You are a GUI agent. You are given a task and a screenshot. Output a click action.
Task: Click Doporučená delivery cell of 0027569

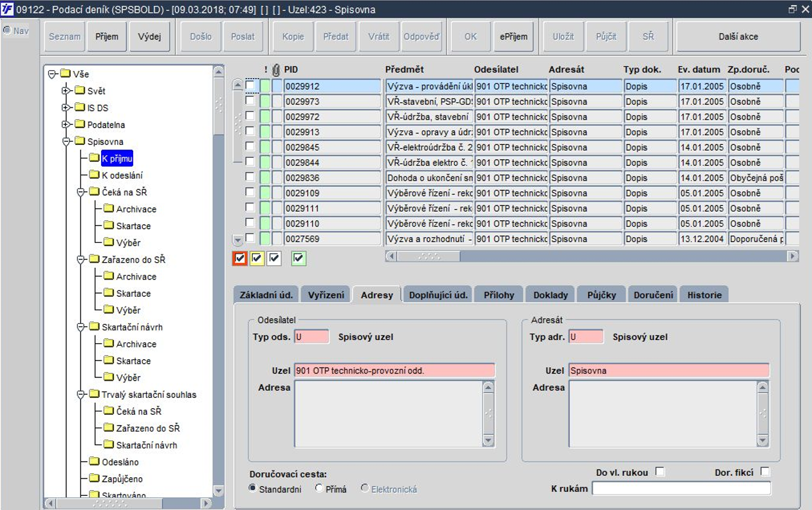click(x=755, y=239)
